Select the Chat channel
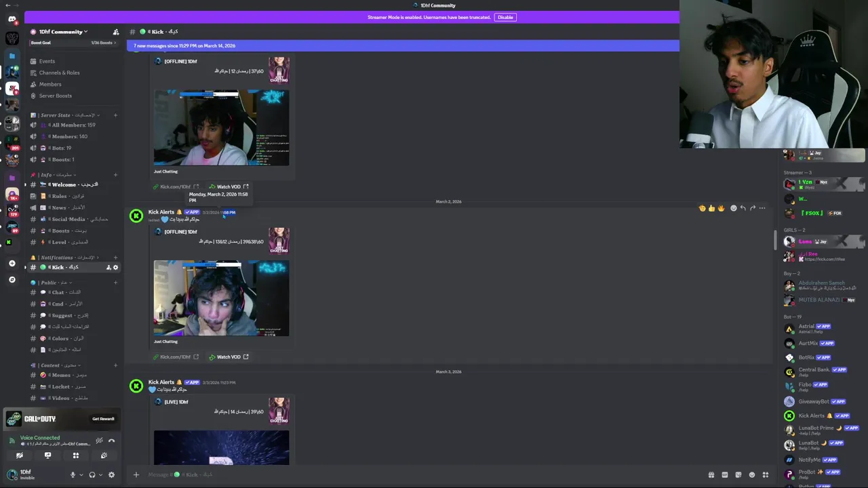868x488 pixels. [x=73, y=292]
